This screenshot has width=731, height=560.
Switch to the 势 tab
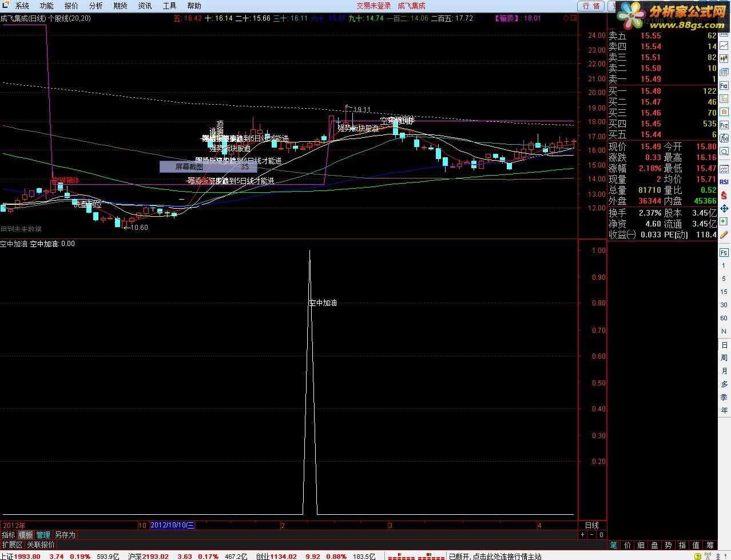669,545
